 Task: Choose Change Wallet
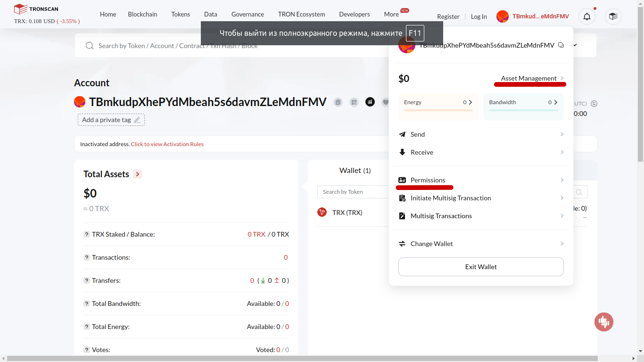pos(481,244)
